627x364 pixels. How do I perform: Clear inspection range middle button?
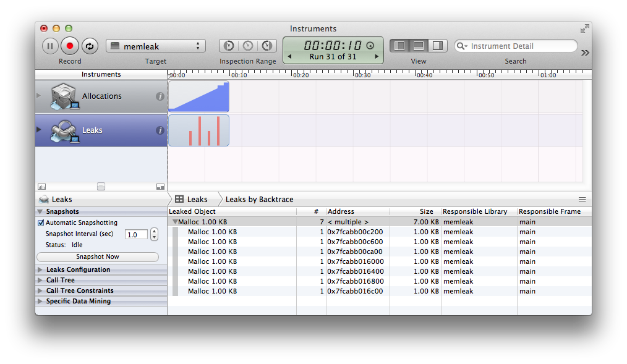(248, 46)
